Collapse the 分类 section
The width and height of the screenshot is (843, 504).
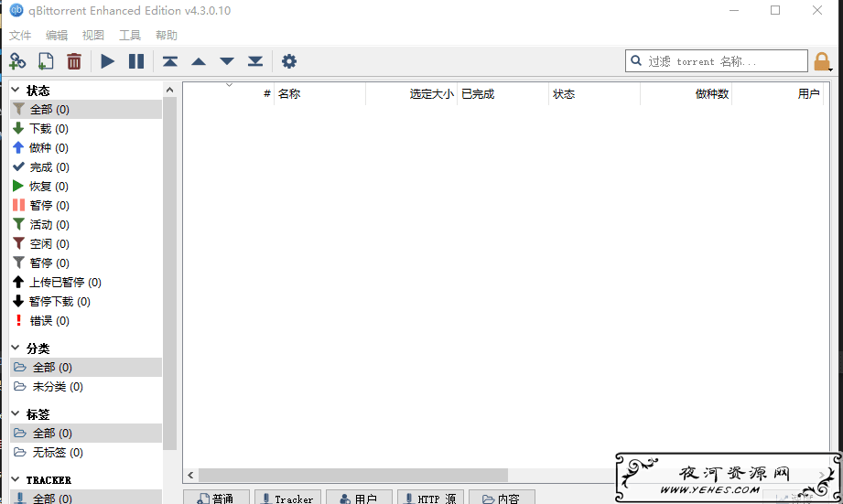16,348
